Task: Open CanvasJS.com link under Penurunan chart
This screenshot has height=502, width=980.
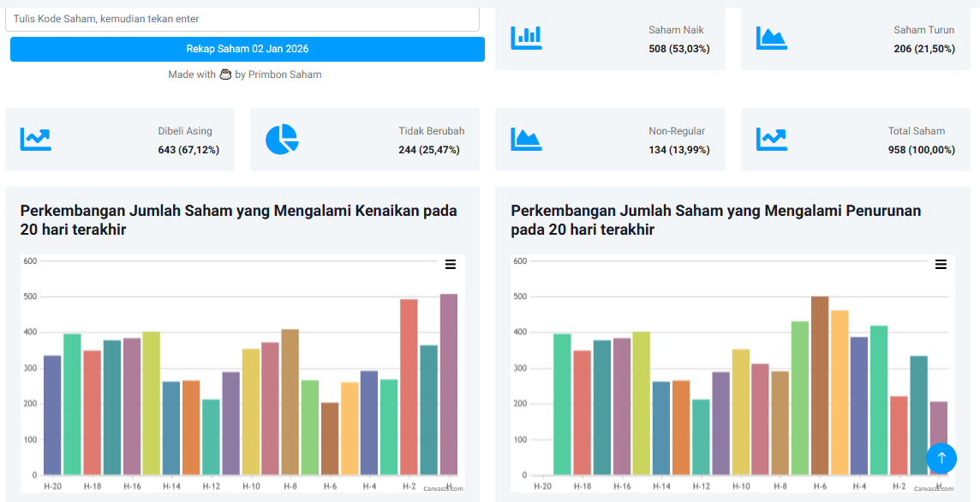Action: (934, 489)
